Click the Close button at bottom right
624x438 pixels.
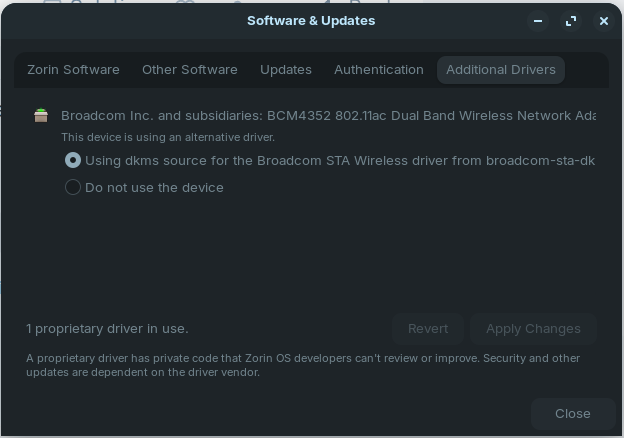(x=572, y=413)
